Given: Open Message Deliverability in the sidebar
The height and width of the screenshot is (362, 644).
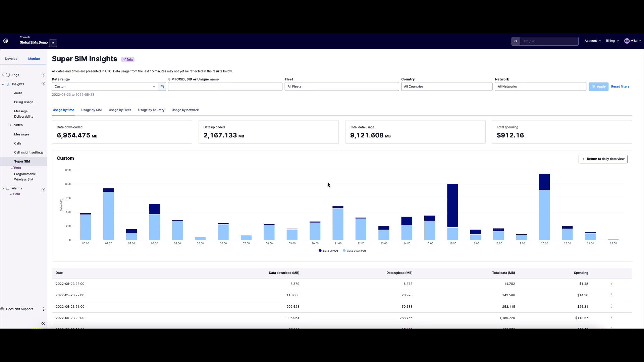Looking at the screenshot, I should coord(23,114).
